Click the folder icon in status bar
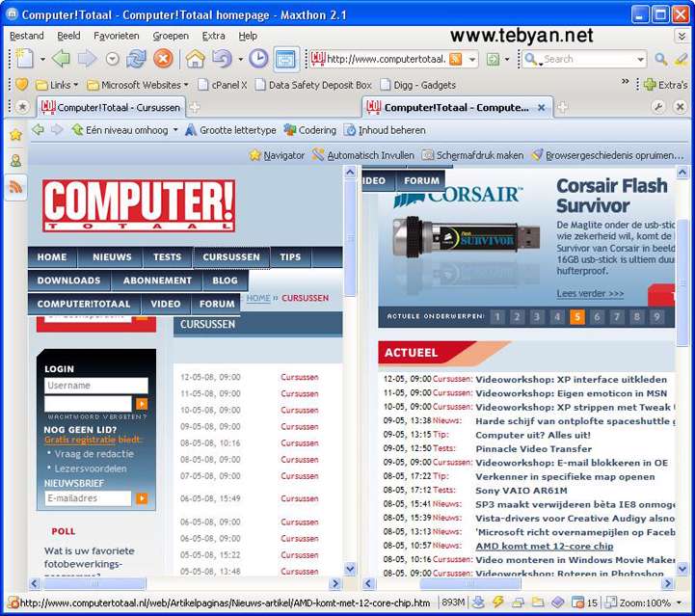The image size is (695, 616). click(x=538, y=603)
